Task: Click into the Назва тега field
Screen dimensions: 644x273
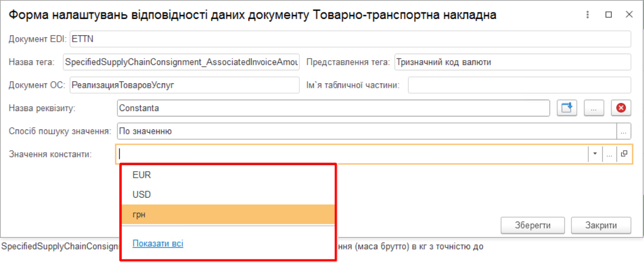Action: [x=181, y=62]
